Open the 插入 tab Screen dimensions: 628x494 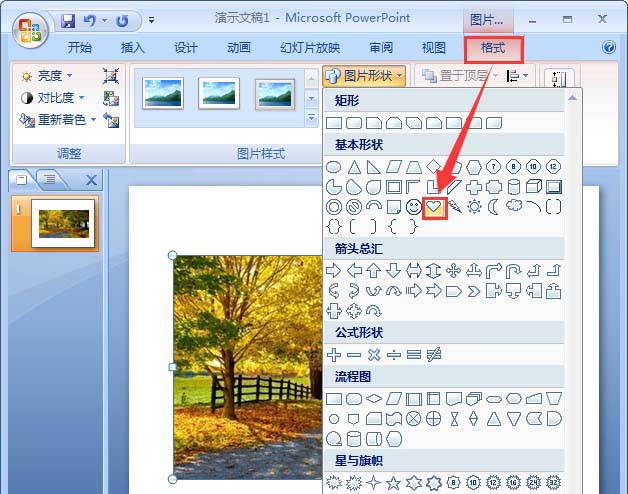tap(133, 48)
